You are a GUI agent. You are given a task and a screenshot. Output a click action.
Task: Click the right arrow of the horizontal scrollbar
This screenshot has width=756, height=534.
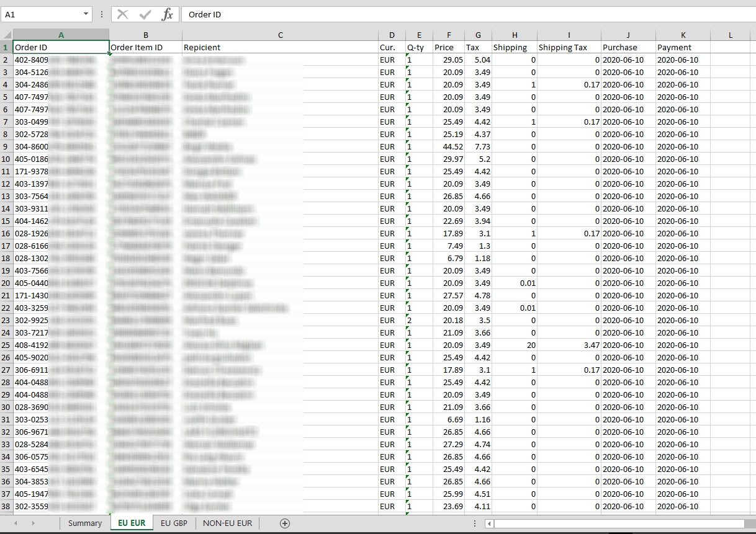tap(751, 523)
